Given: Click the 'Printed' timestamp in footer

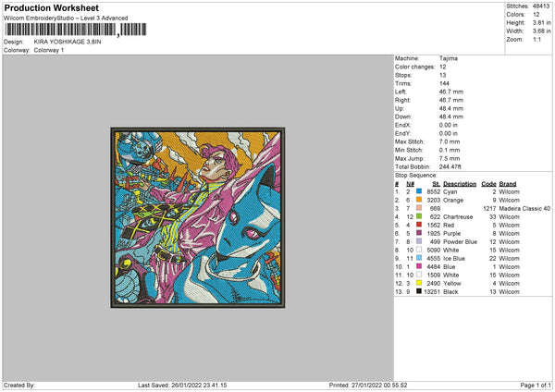Looking at the screenshot, I should coord(368,386).
